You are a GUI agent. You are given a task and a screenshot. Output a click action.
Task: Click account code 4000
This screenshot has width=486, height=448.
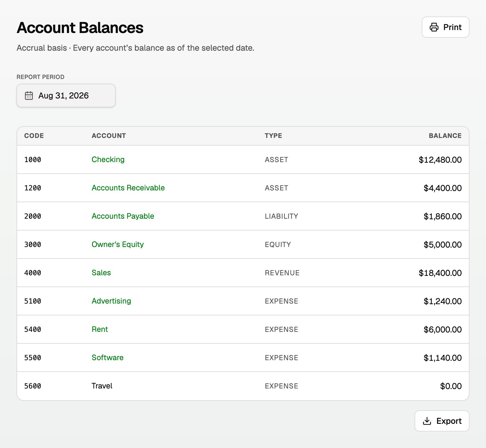(x=32, y=273)
